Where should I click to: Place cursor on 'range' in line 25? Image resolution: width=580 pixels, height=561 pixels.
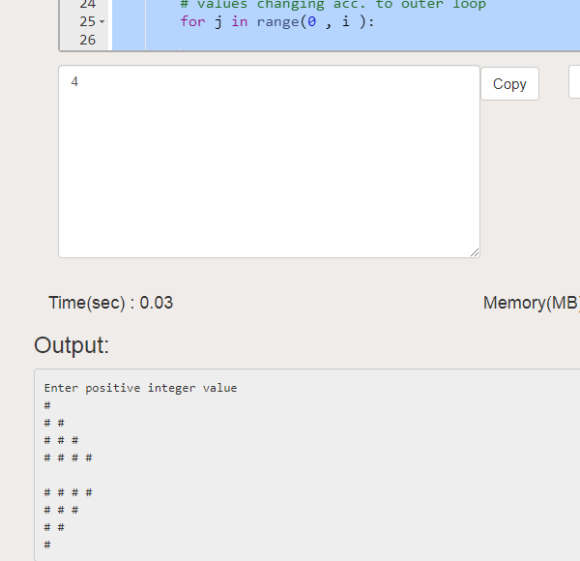278,22
